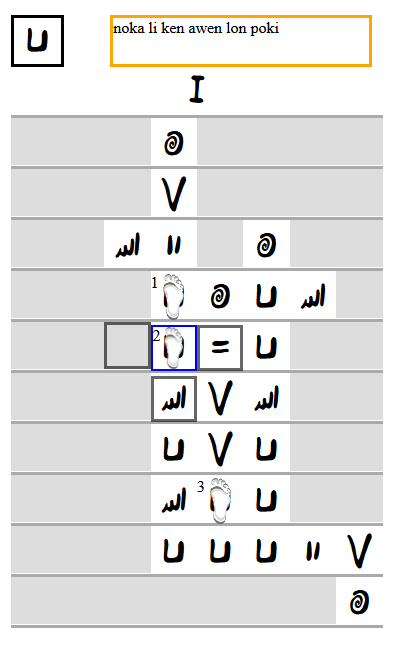Select the lone V glyph below top spiral

pyautogui.click(x=174, y=194)
